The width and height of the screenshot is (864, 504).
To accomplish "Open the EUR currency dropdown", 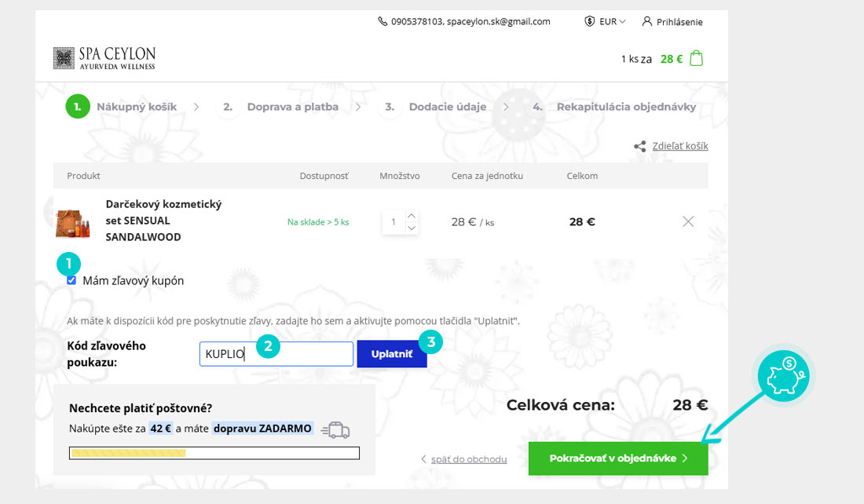I will (x=612, y=21).
